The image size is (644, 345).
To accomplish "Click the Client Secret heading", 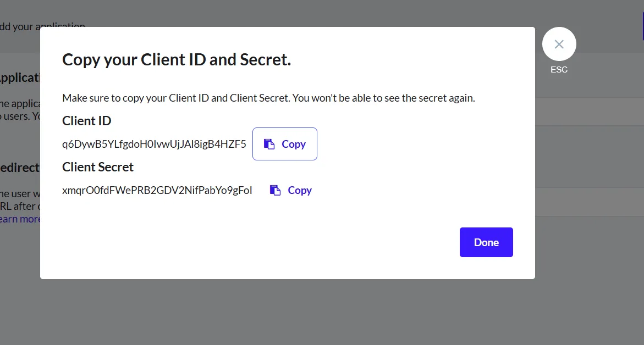I will [98, 167].
